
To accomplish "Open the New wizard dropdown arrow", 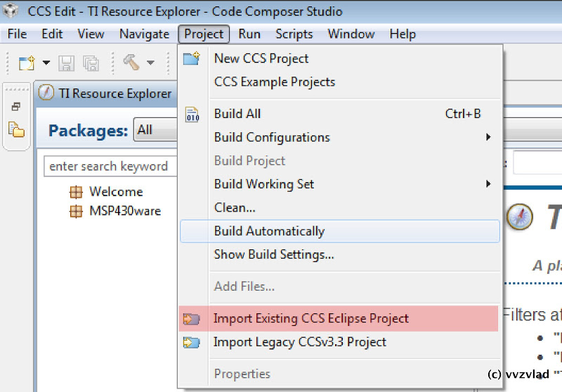I will point(46,63).
